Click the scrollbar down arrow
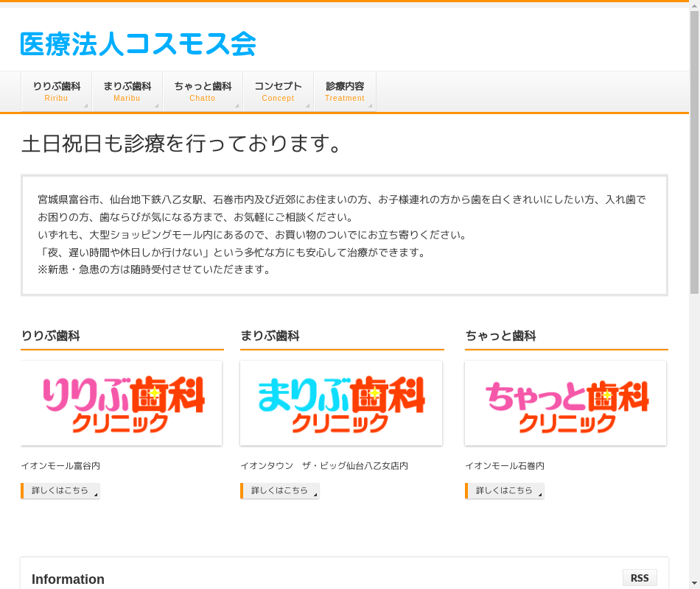 click(694, 584)
